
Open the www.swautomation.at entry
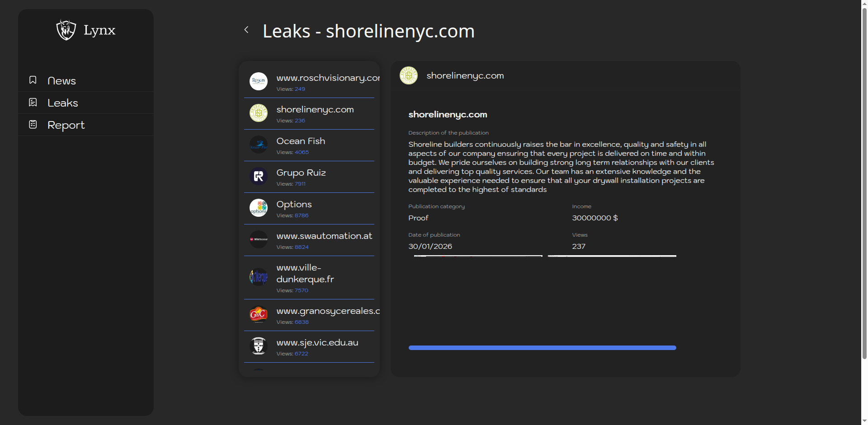coord(324,236)
